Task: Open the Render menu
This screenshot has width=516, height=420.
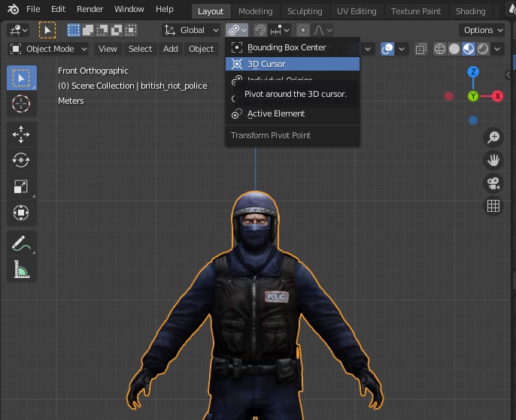Action: pos(90,9)
